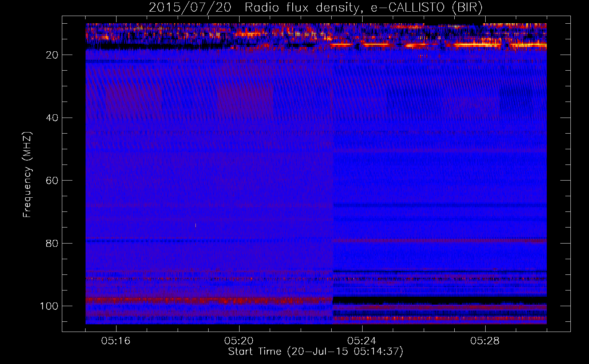
Task: Click the 100 MHz frequency tick label
Action: click(49, 306)
